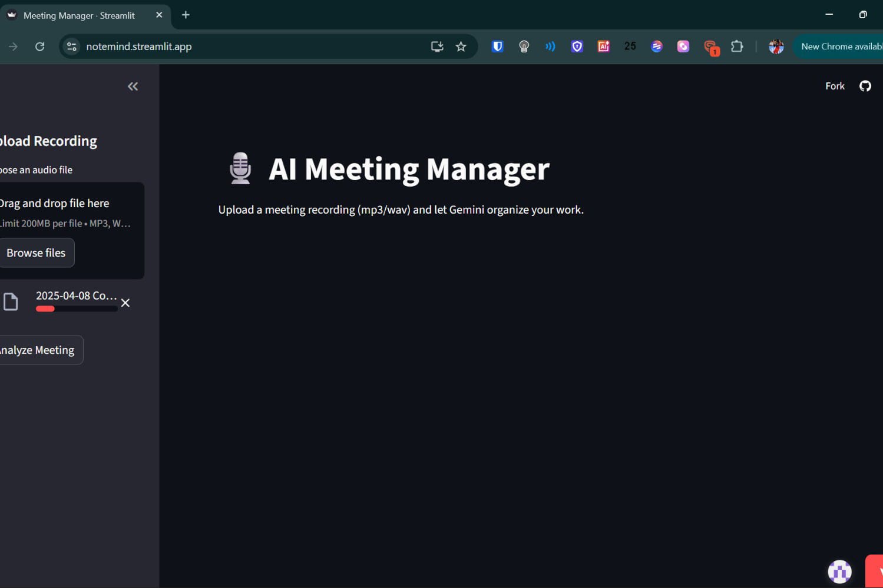Screen dimensions: 883x588
Task: Click the round purple widget icon
Action: point(839,571)
